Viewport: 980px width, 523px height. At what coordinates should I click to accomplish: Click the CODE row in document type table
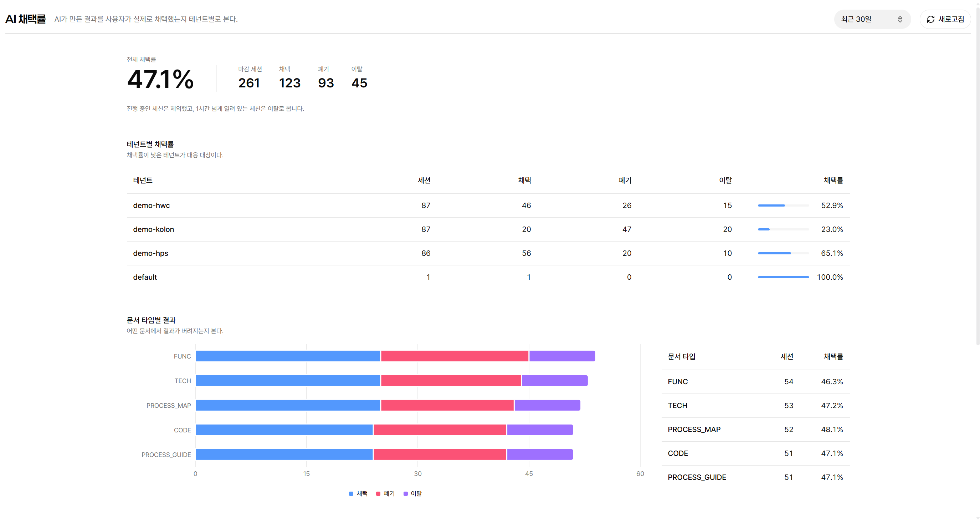(755, 454)
